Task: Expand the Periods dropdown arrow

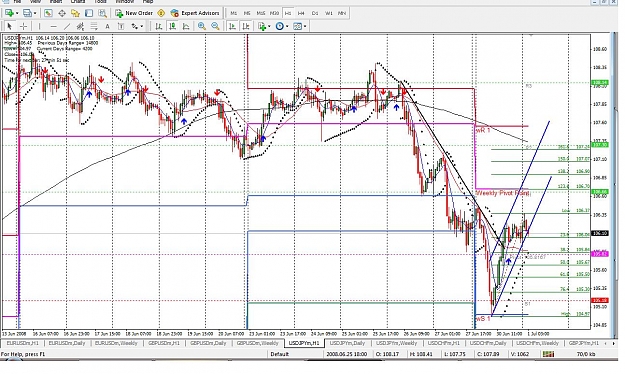Action: click(x=287, y=26)
